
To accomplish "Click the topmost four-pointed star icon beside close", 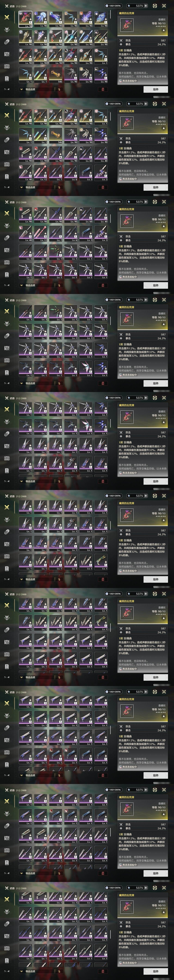I will pyautogui.click(x=155, y=6).
